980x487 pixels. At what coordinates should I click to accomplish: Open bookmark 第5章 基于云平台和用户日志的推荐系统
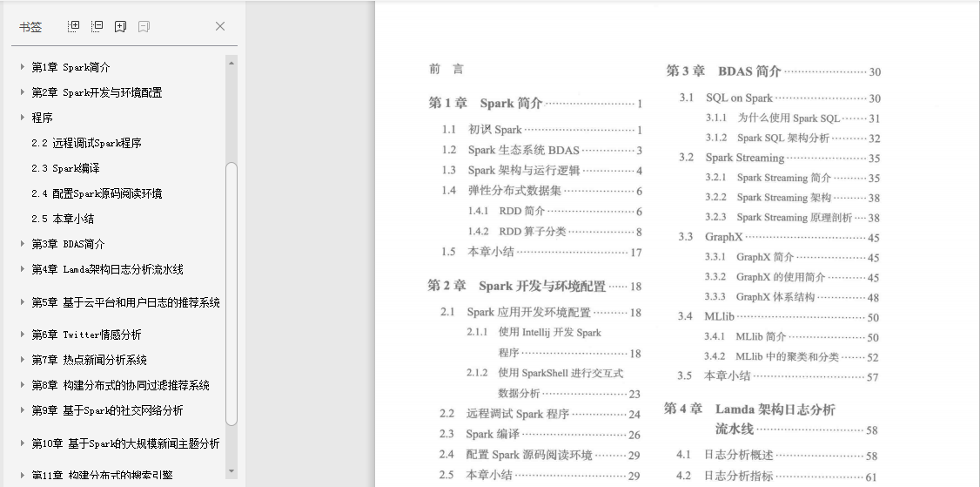pyautogui.click(x=125, y=302)
